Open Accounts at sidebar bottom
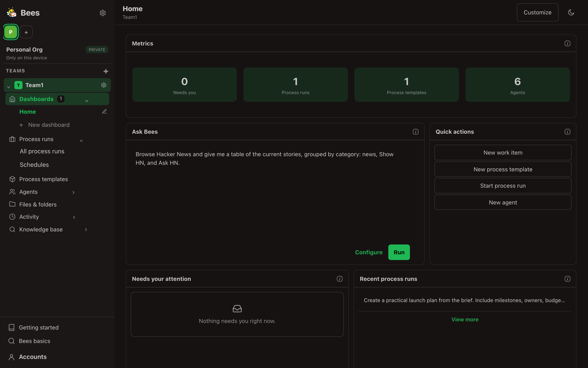 pos(33,357)
